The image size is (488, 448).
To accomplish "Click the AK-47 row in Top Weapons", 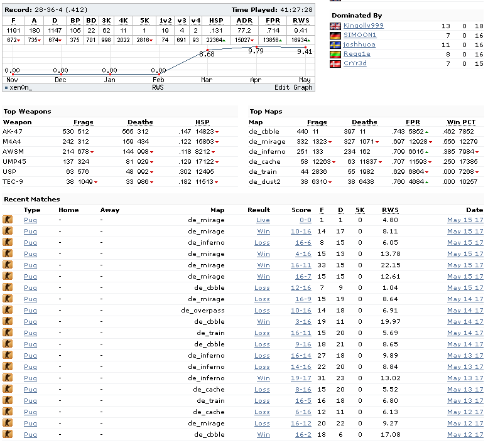I will (x=120, y=132).
